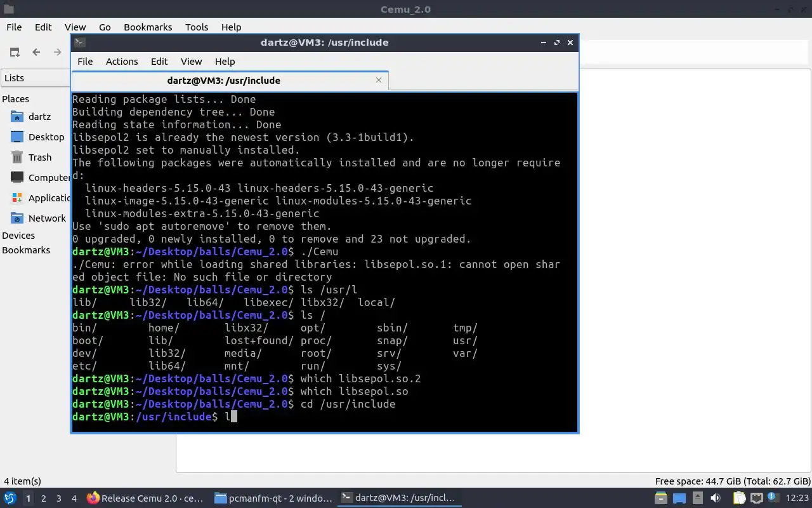Screen dimensions: 812x508
Task: Switch to workspace 3 in the pager
Action: coord(58,498)
